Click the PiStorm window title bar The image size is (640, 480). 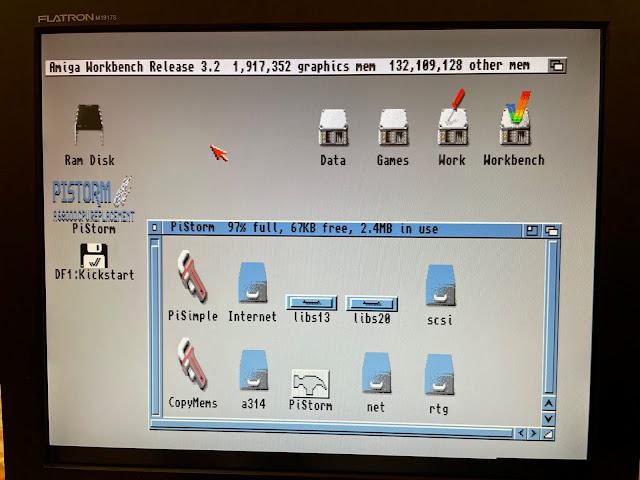(x=342, y=229)
